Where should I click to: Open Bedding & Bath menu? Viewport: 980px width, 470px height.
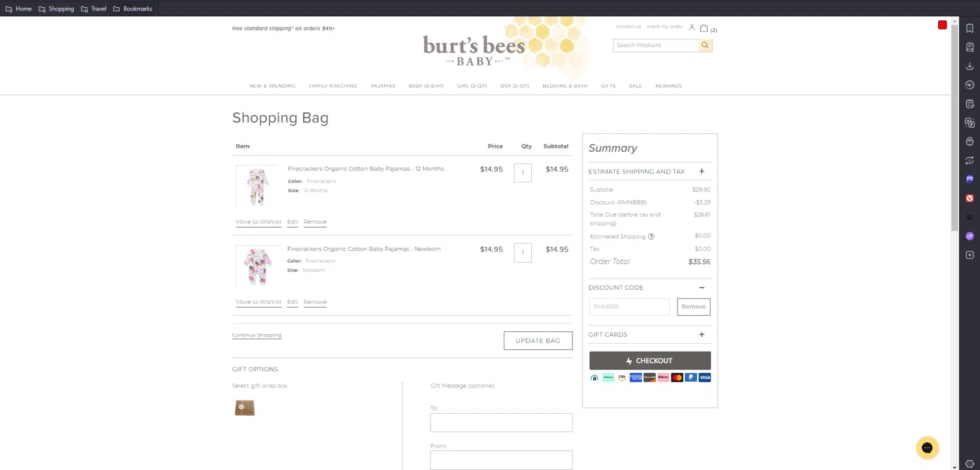565,86
